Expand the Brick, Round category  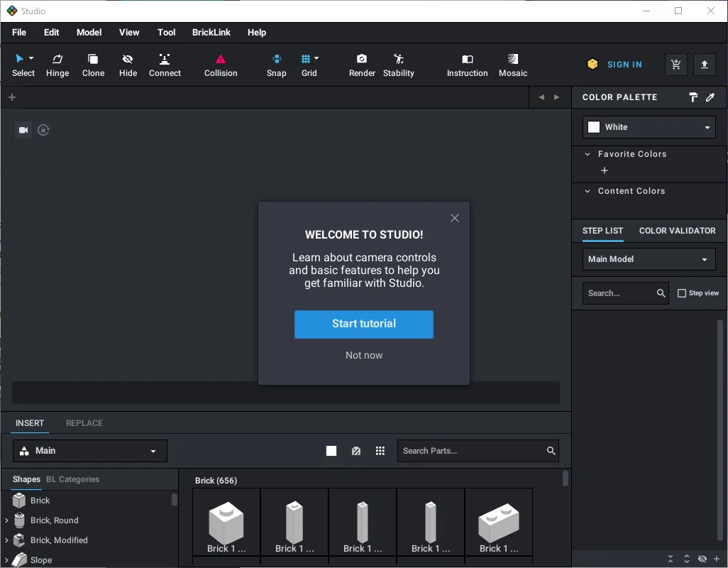tap(6, 520)
